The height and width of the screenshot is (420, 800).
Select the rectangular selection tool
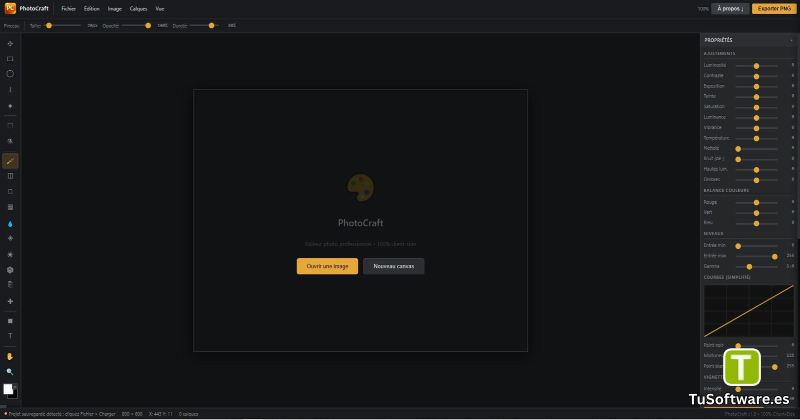coord(10,59)
